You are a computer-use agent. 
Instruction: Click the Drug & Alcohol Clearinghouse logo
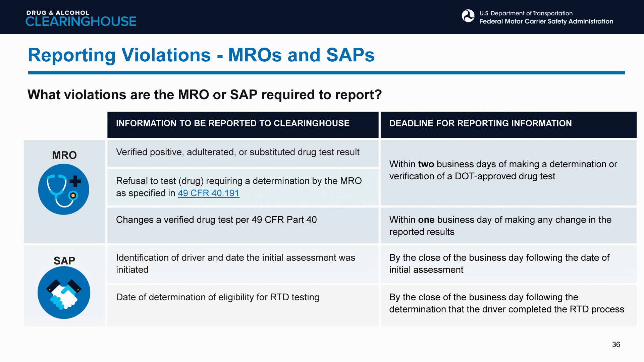(81, 18)
